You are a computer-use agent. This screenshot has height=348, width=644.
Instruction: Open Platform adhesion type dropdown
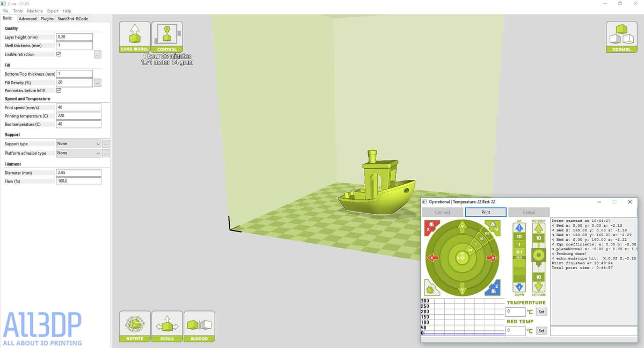coord(78,153)
